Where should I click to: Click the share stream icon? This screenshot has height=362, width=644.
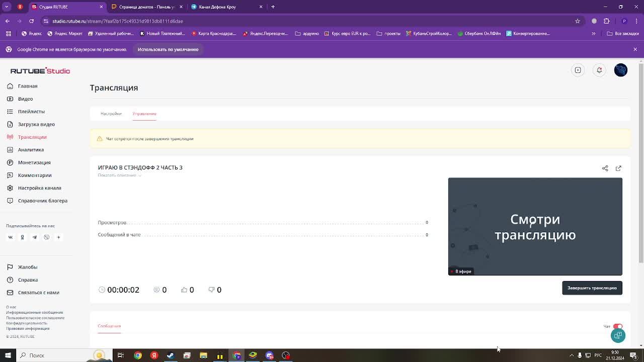click(605, 168)
